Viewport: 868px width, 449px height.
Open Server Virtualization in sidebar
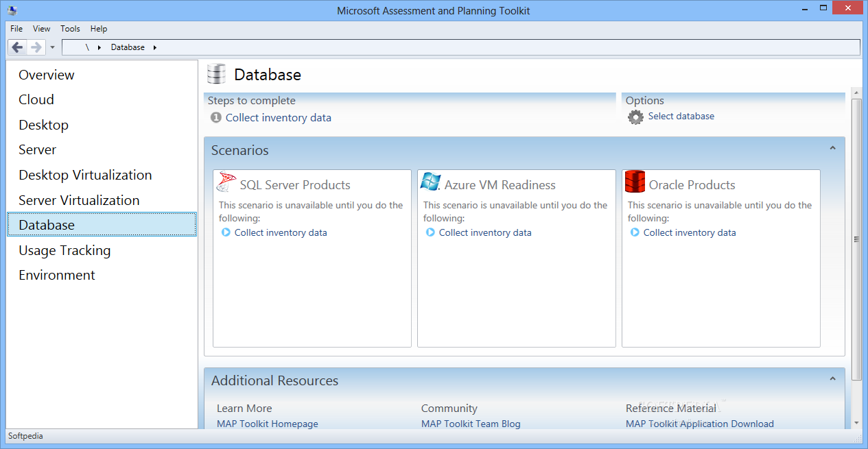point(102,200)
